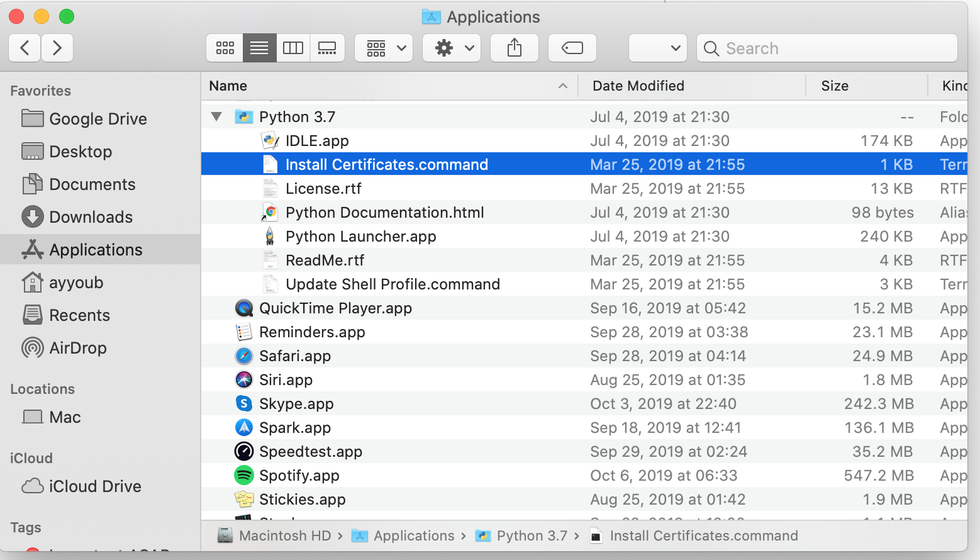Switch to icon view in toolbar

click(225, 48)
